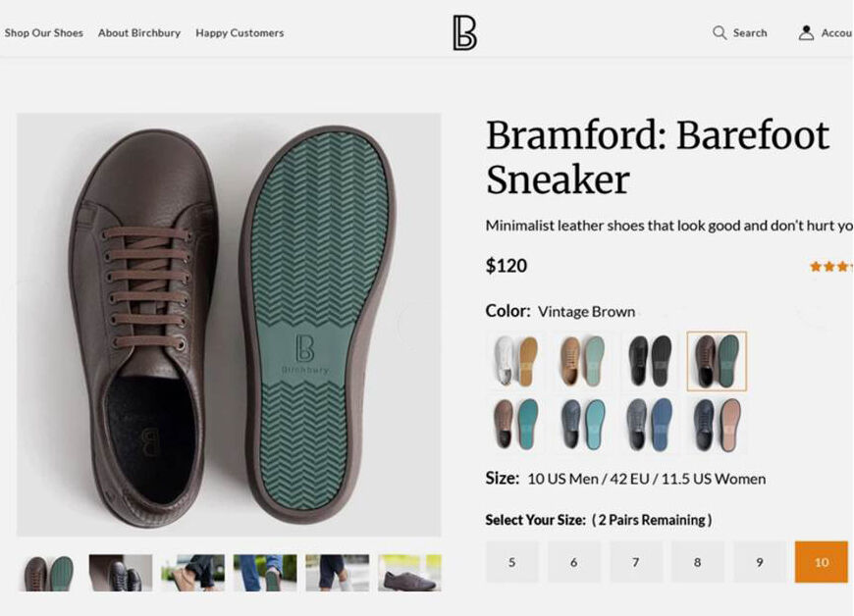Click the search magnifier icon
The width and height of the screenshot is (854, 616).
click(x=720, y=32)
